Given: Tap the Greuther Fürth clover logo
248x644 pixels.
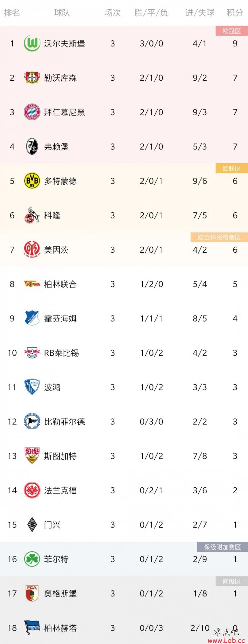Looking at the screenshot, I should (32, 559).
